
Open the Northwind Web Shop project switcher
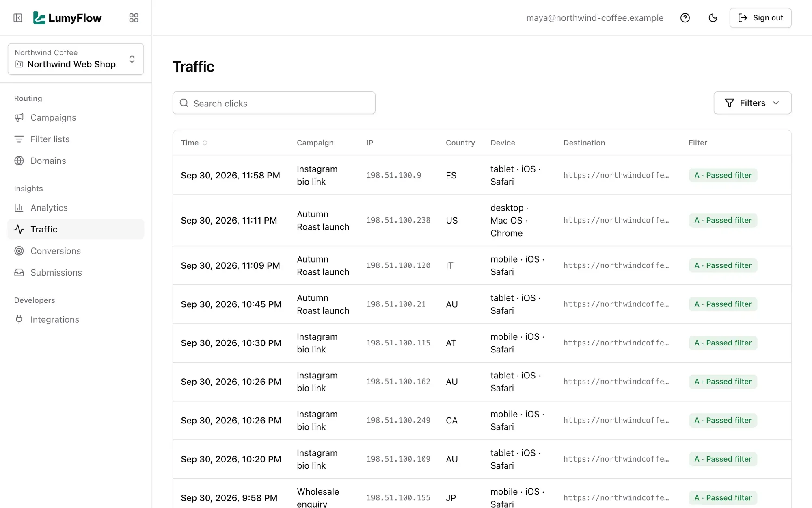click(76, 59)
